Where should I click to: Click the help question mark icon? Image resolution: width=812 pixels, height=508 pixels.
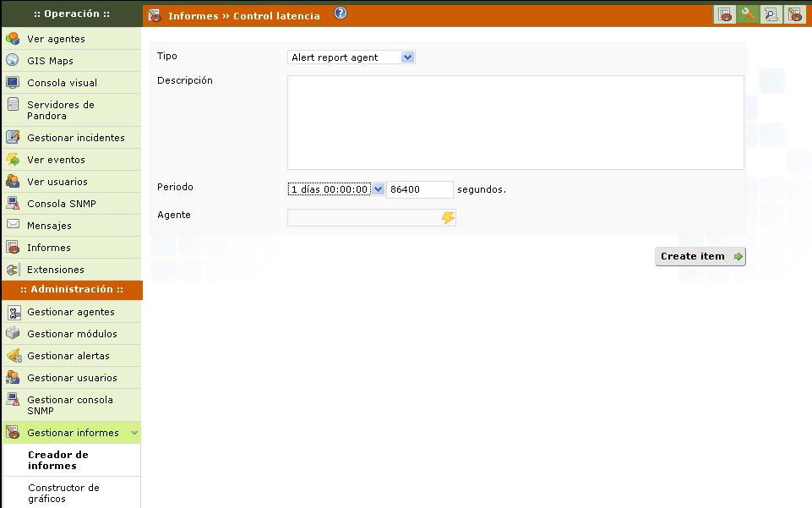(x=341, y=14)
